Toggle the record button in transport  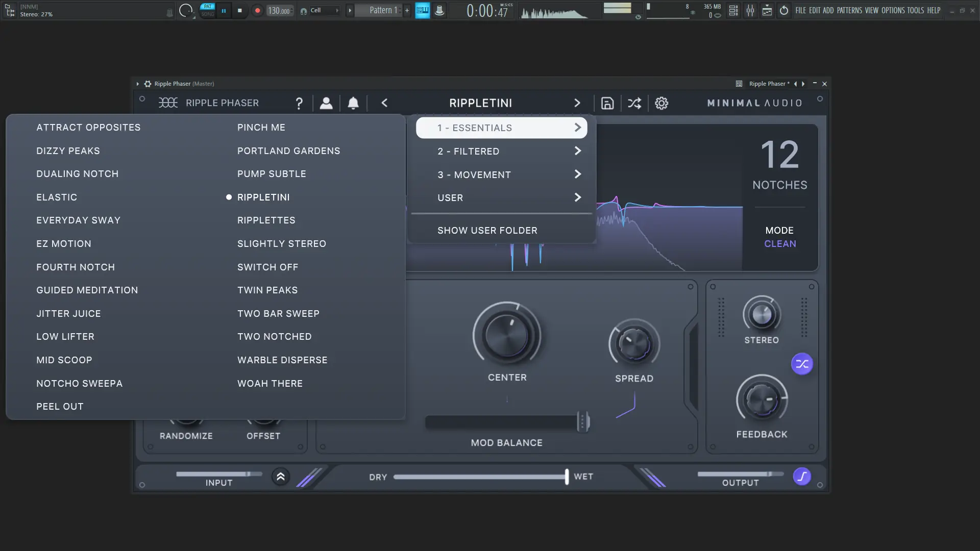tap(257, 10)
